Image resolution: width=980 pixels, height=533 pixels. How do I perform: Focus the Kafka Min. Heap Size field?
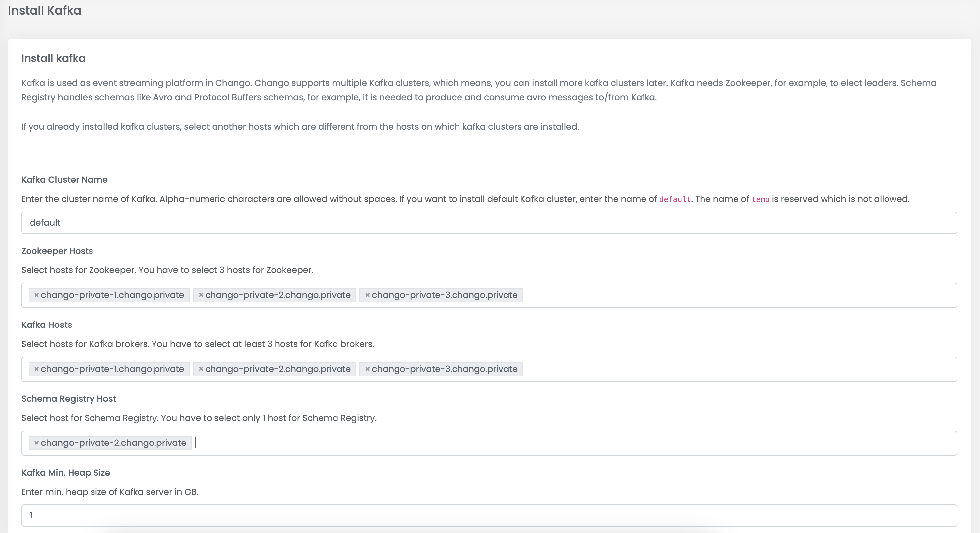(489, 515)
